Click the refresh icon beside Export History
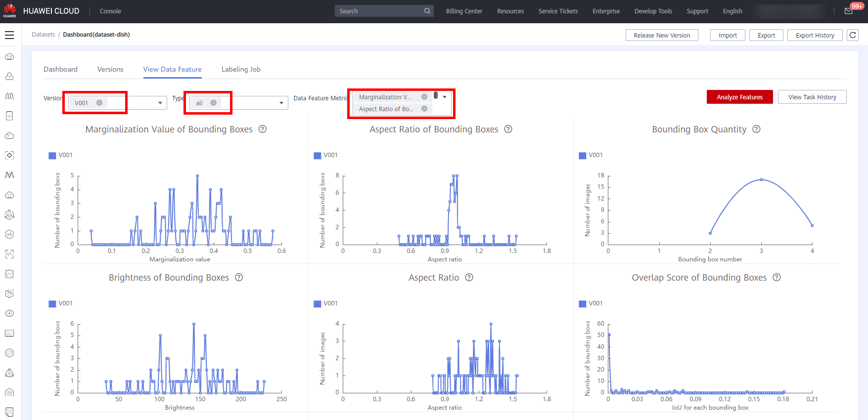 click(x=853, y=35)
